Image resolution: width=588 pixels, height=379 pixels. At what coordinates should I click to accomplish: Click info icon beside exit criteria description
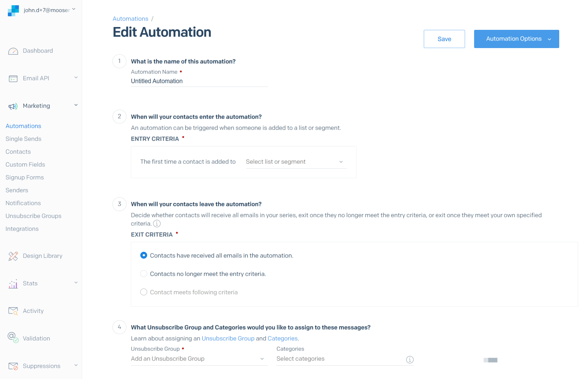point(157,224)
